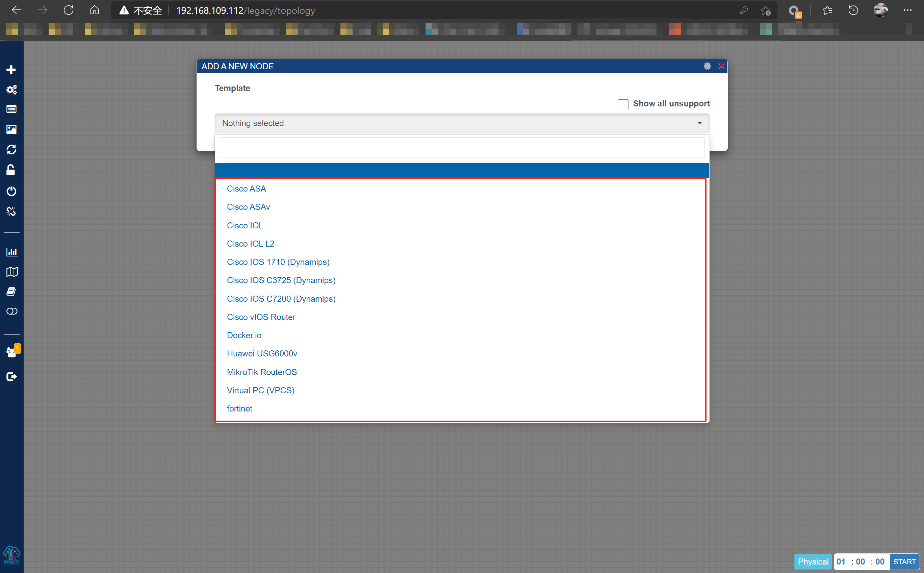Click the Logout exit icon in sidebar
This screenshot has height=573, width=924.
[x=12, y=376]
